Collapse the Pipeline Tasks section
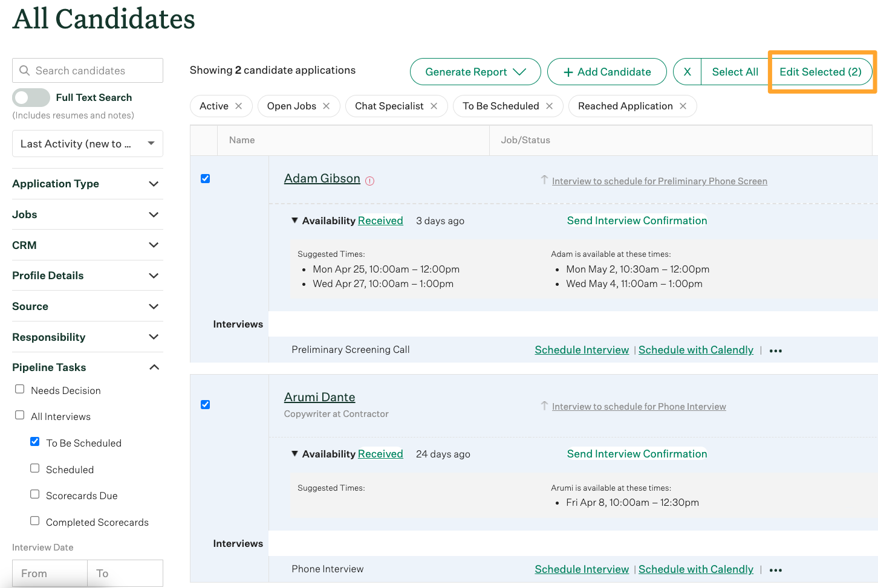878x588 pixels. tap(87, 367)
